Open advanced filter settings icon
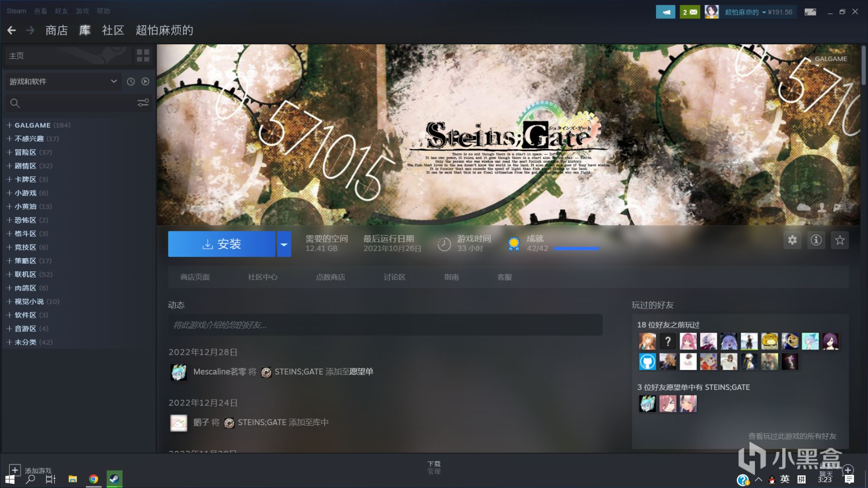Image resolution: width=868 pixels, height=488 pixels. tap(143, 103)
